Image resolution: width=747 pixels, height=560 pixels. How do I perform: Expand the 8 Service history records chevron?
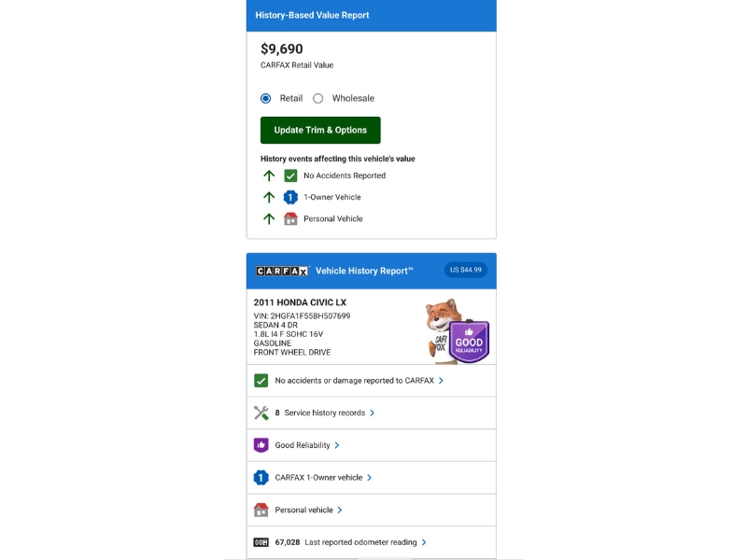372,413
